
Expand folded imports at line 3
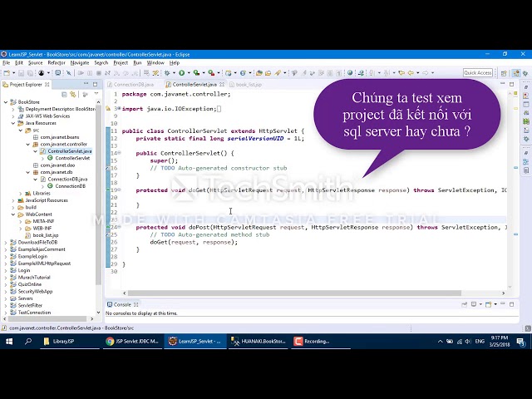pyautogui.click(x=119, y=109)
